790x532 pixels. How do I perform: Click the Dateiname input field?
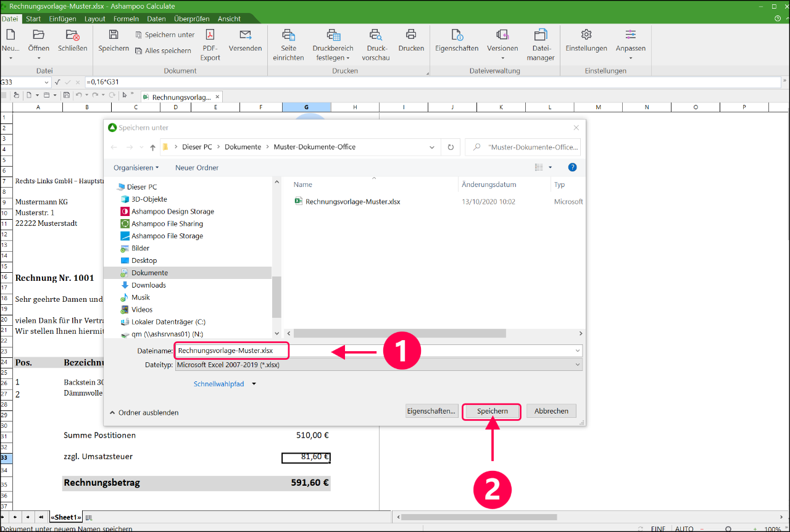tap(378, 351)
